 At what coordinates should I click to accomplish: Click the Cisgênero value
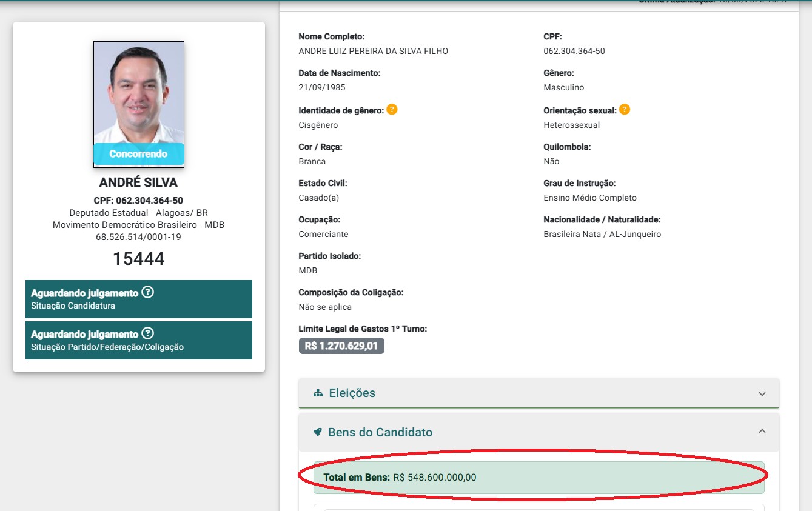tap(318, 125)
